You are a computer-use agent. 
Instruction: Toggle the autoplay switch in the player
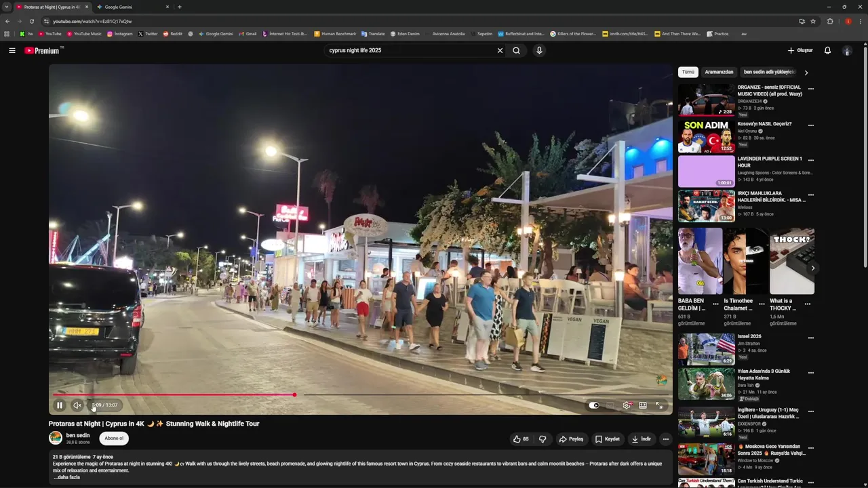tap(594, 405)
